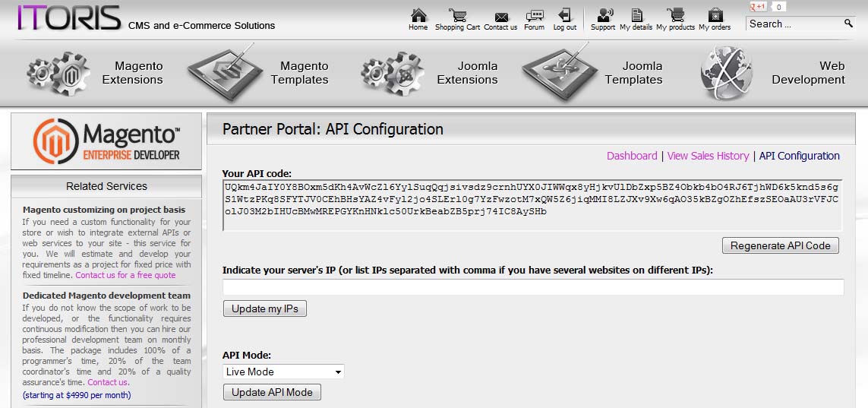
Task: Click the Contact us envelope icon
Action: 501,17
